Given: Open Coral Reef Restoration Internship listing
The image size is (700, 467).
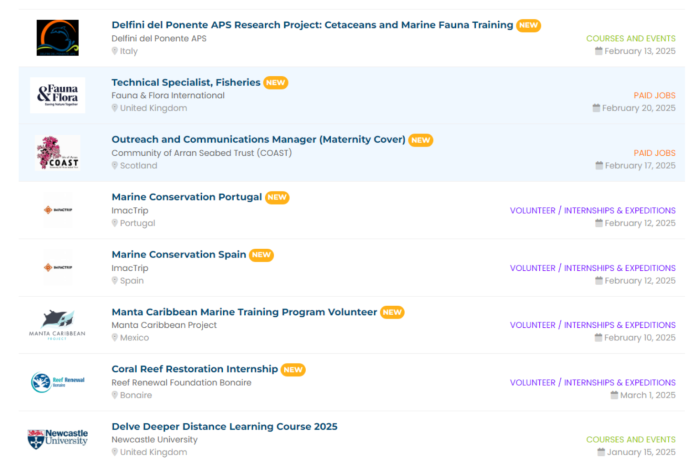Looking at the screenshot, I should 195,369.
